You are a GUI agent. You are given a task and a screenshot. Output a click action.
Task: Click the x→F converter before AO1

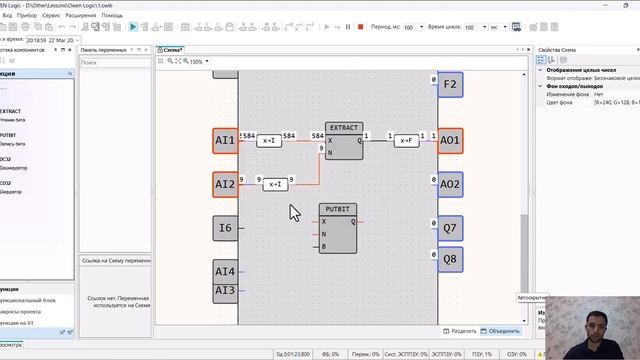point(407,141)
